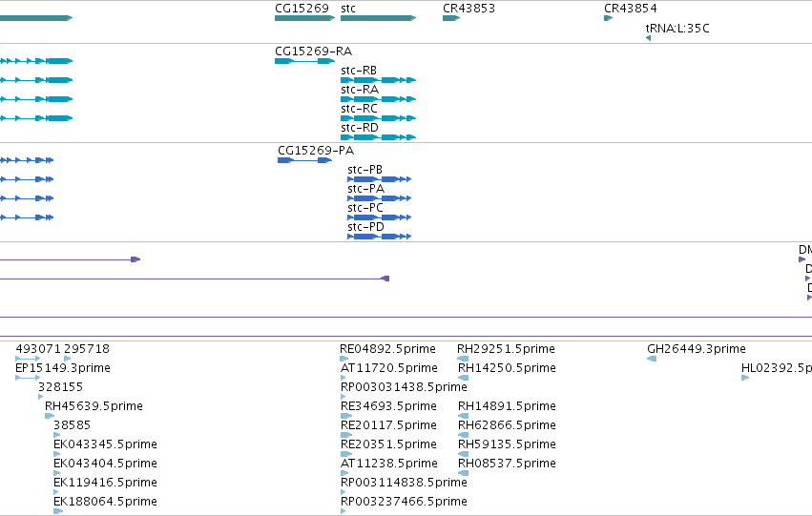Select the EK043404.5prime EST marker
Viewport: 812px width, 516px height.
[56, 474]
